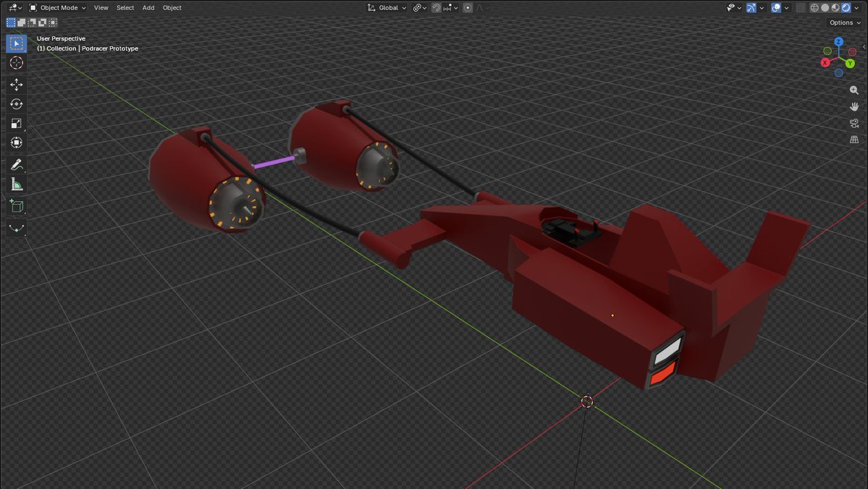Open the Options dropdown
868x489 pixels.
tap(845, 22)
